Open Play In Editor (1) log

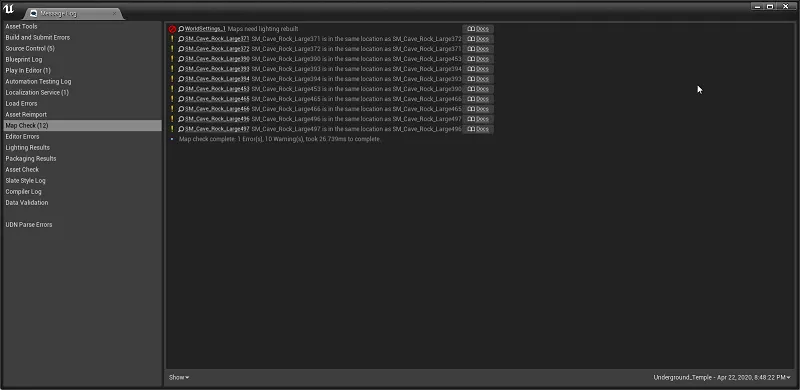point(82,70)
